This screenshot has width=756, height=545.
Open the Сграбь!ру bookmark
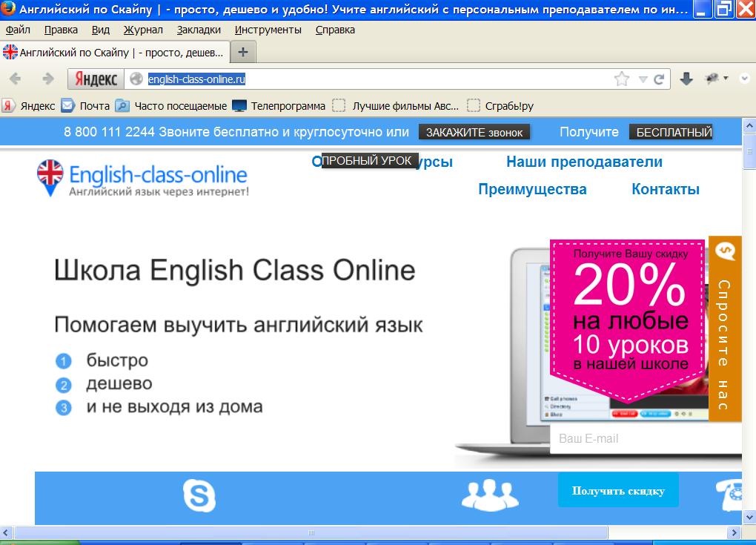500,105
